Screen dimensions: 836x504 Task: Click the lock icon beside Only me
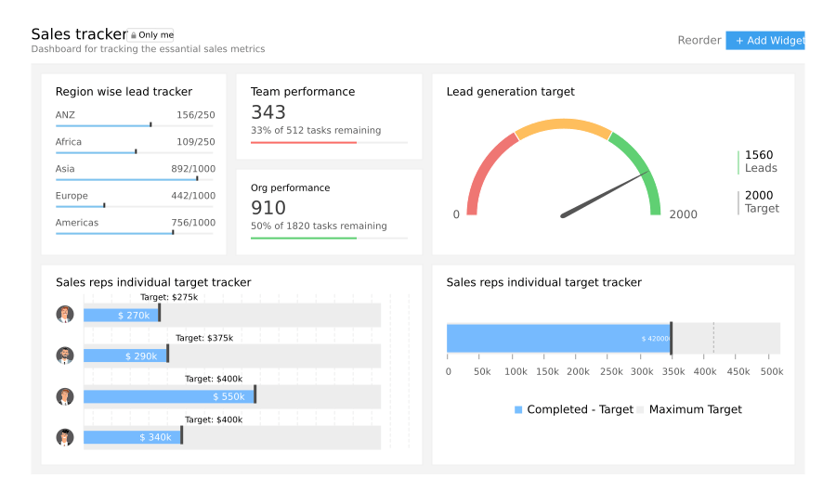tap(133, 35)
